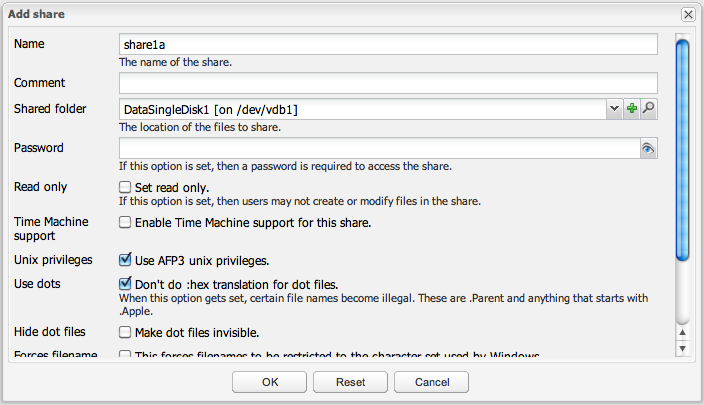Close the Add share dialog
The height and width of the screenshot is (405, 704).
(688, 14)
